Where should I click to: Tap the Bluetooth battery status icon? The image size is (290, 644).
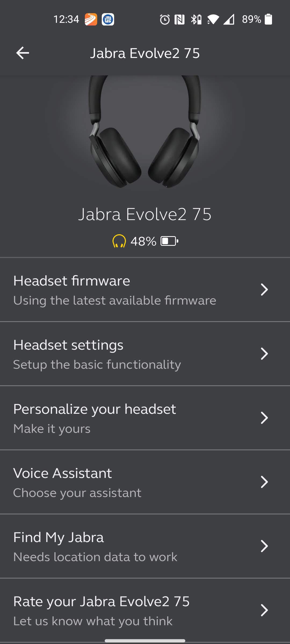point(196,19)
